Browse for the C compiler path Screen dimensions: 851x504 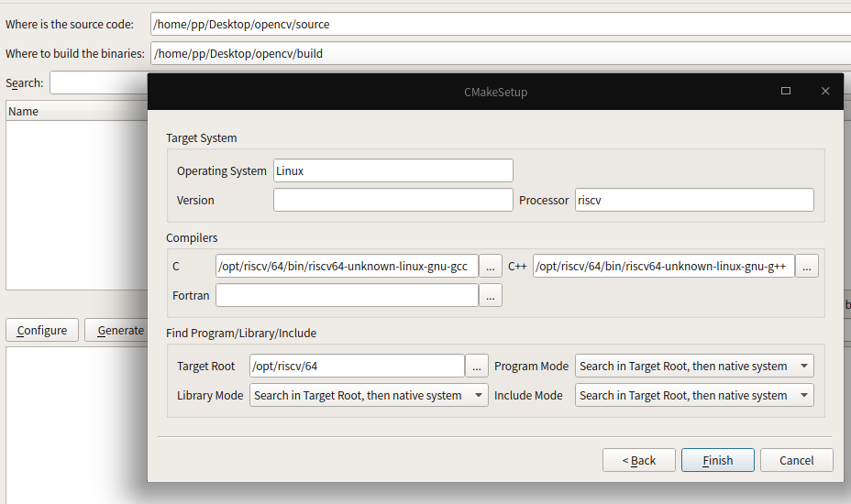coord(490,266)
